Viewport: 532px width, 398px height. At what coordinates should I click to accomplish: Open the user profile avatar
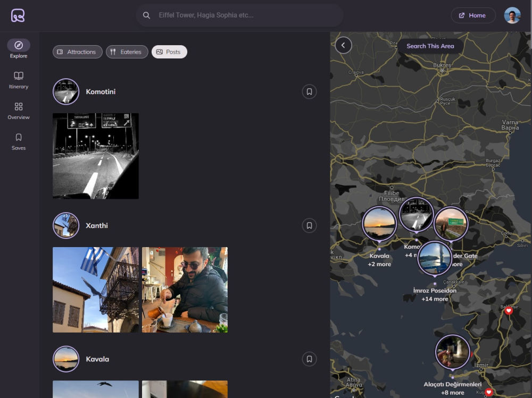[x=512, y=15]
